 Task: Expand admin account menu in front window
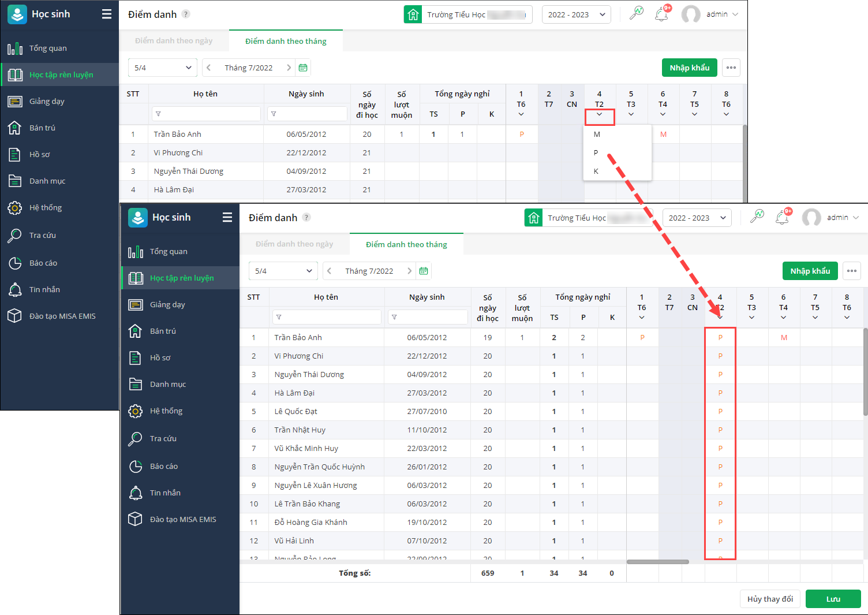click(856, 218)
